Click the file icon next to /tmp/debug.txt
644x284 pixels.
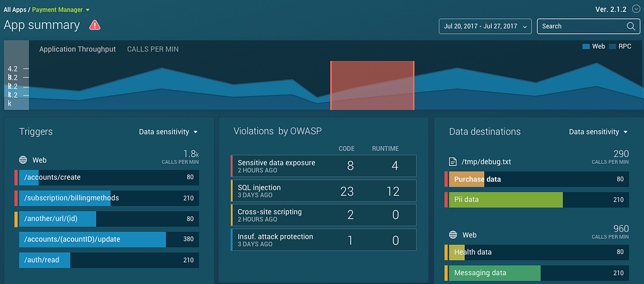click(x=453, y=161)
